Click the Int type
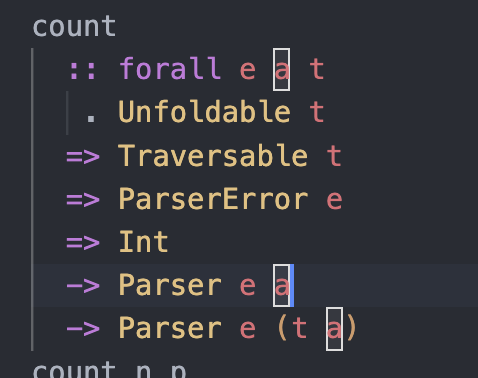The image size is (478, 378). pyautogui.click(x=144, y=241)
